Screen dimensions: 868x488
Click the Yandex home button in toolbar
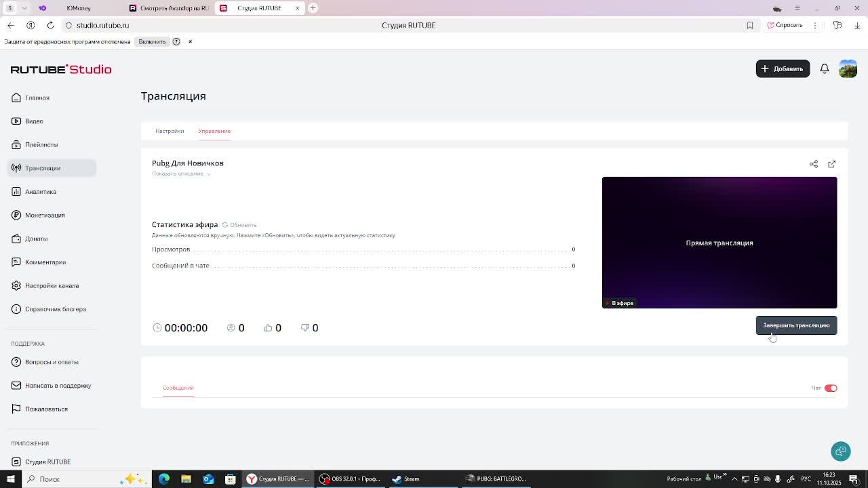(31, 25)
